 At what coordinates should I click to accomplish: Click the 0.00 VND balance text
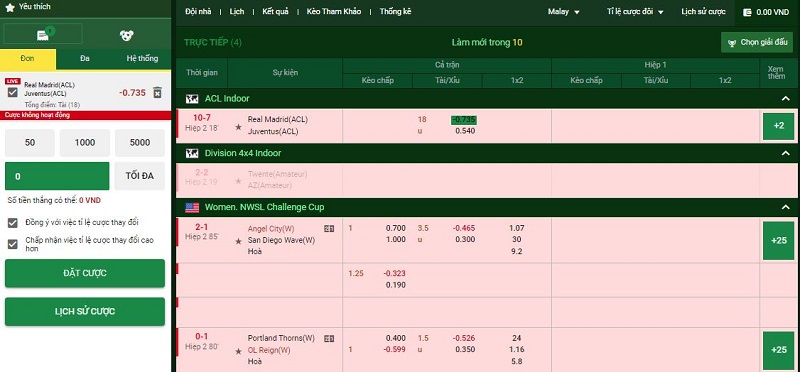pos(773,12)
